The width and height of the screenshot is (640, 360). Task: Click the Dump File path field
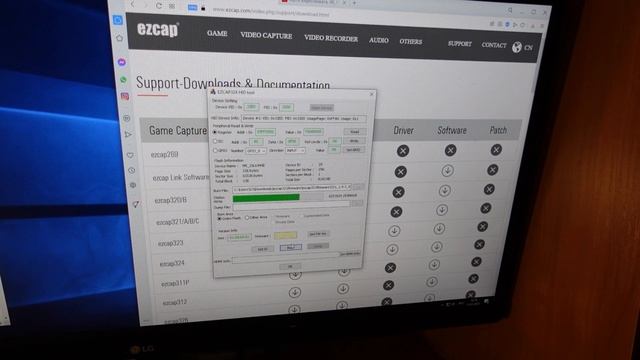click(x=291, y=206)
